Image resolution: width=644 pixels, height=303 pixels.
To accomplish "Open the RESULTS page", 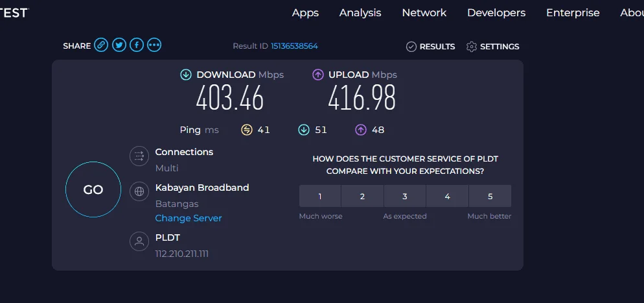I will [437, 47].
